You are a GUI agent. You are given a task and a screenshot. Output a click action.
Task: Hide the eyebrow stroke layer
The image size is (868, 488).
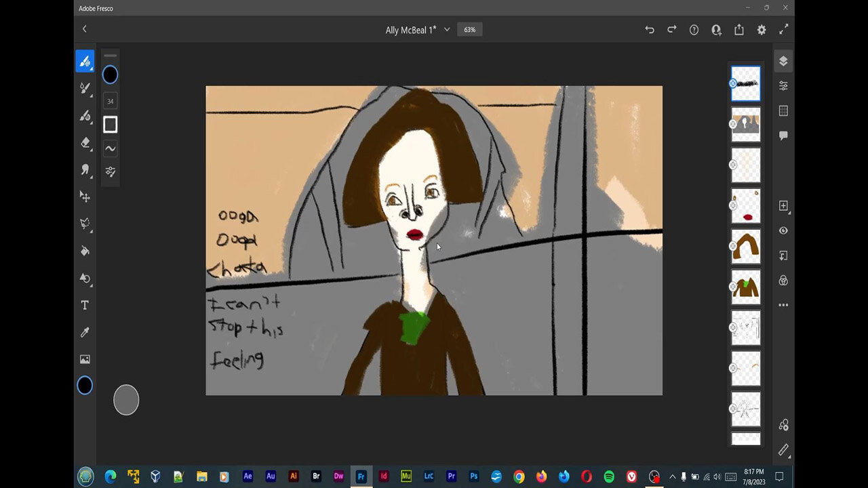point(733,368)
